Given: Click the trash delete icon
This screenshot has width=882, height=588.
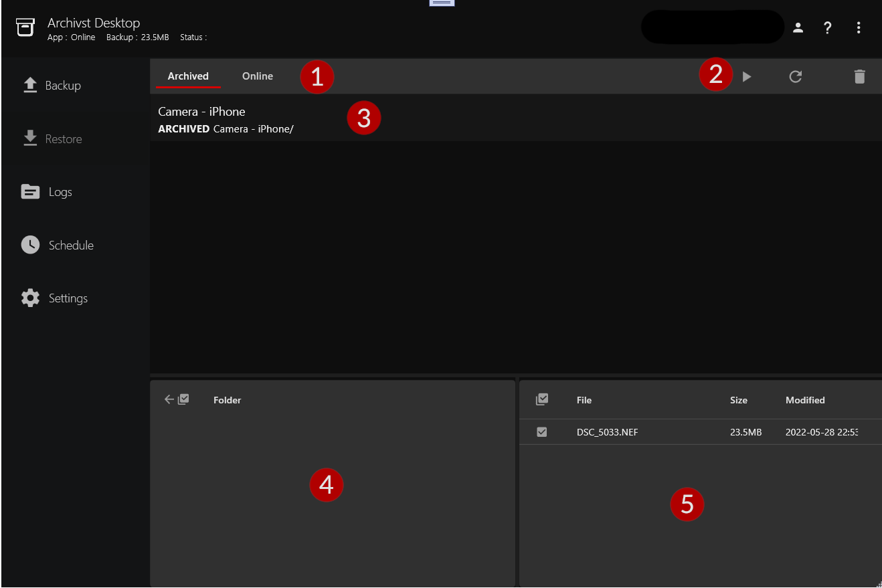Looking at the screenshot, I should [x=859, y=77].
